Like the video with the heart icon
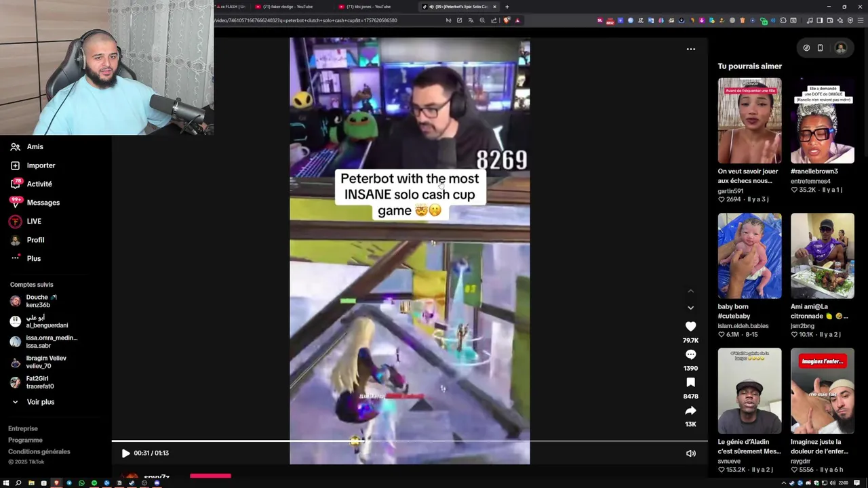Image resolution: width=868 pixels, height=488 pixels. pos(690,327)
